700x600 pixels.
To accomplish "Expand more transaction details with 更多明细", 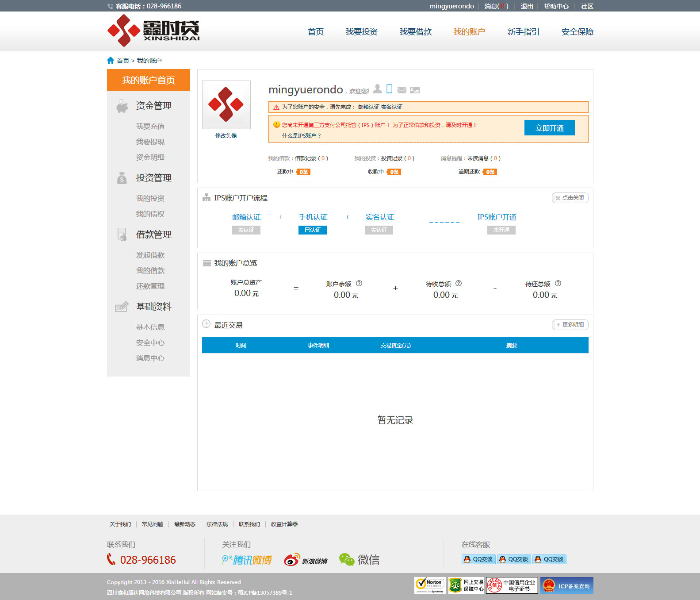I will point(570,325).
